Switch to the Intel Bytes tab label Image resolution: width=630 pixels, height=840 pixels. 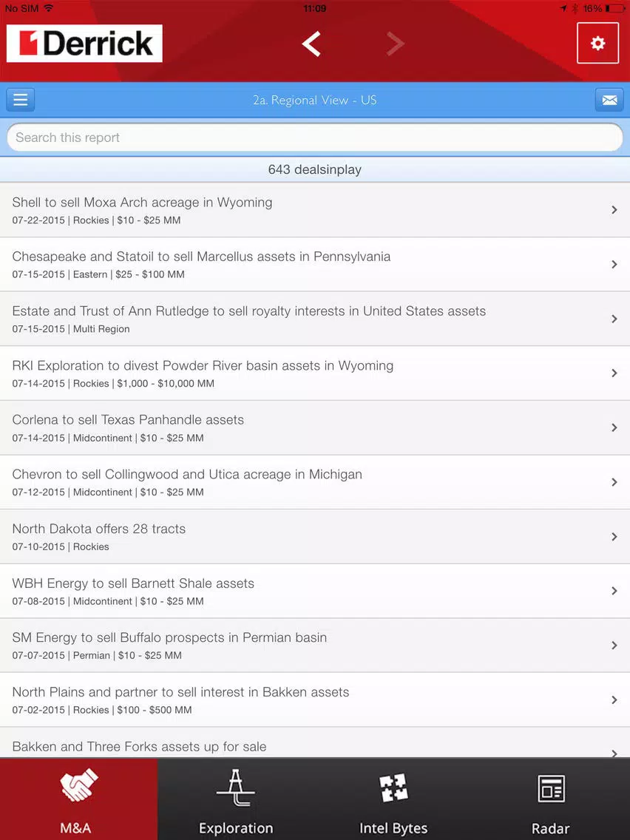point(393,828)
